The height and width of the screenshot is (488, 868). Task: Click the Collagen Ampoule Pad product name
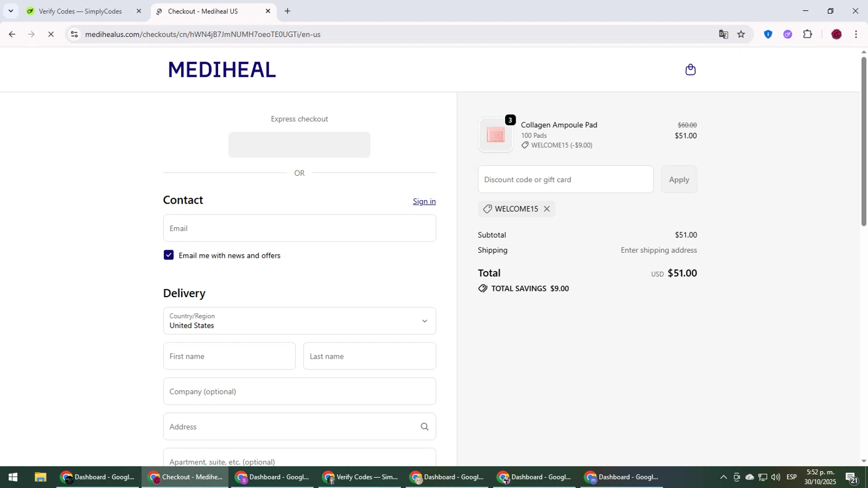coord(559,125)
